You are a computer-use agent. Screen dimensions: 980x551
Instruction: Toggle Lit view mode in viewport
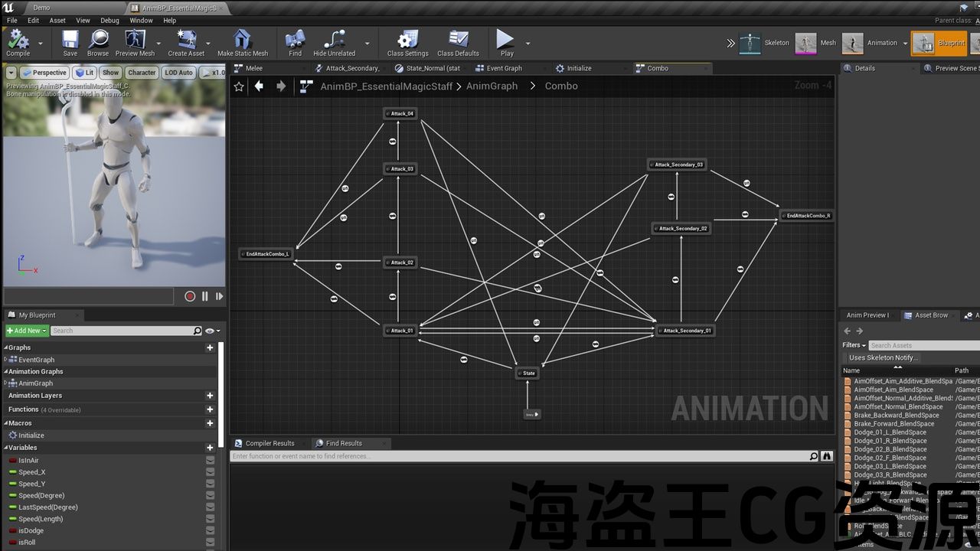click(x=83, y=73)
